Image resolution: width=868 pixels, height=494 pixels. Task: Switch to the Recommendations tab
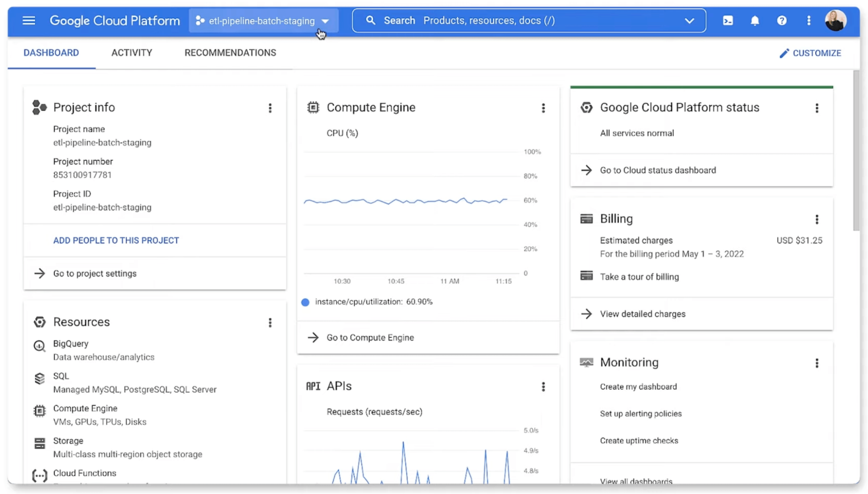(230, 53)
